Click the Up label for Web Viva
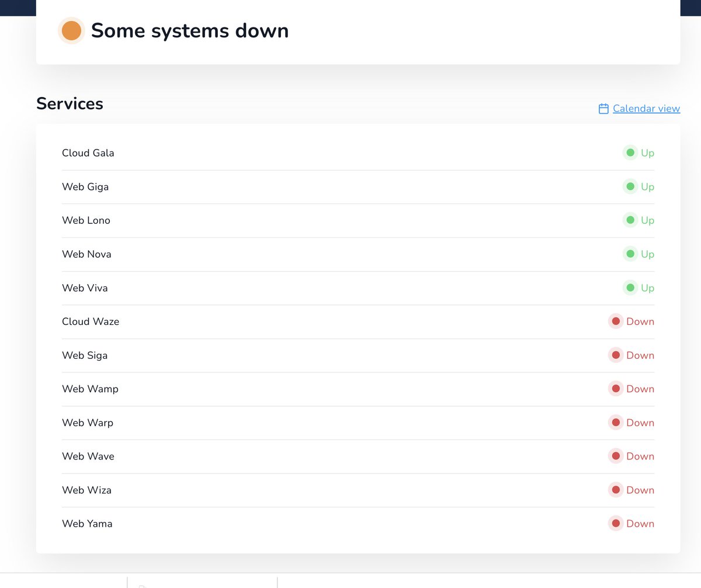This screenshot has height=588, width=701. [x=647, y=288]
